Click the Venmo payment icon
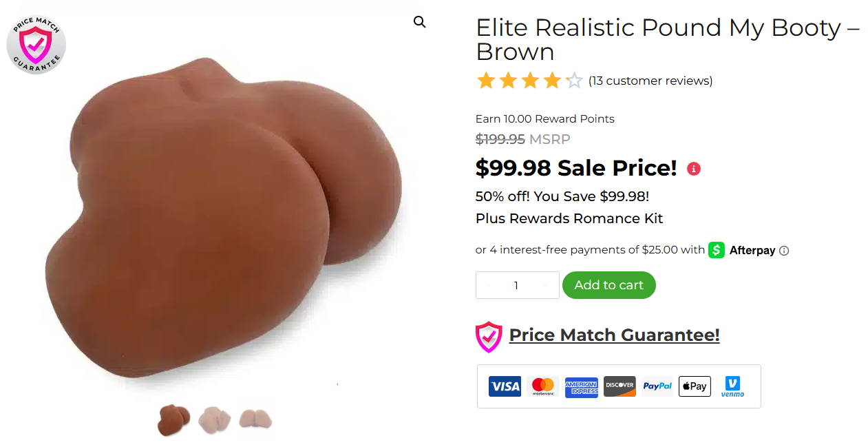The height and width of the screenshot is (447, 868). [732, 386]
